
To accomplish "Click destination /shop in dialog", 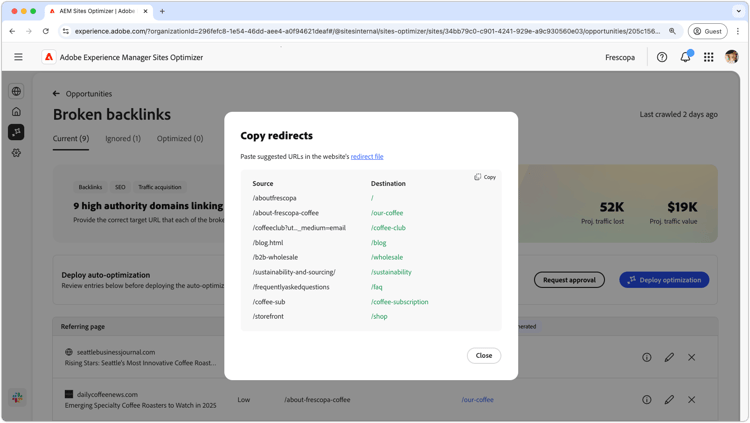I will point(379,316).
